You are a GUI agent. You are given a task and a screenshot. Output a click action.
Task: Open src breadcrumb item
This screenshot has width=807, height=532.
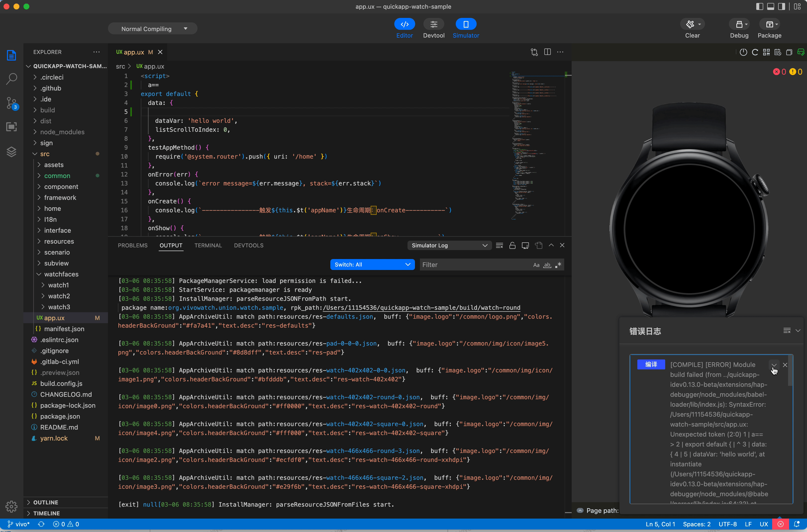coord(120,67)
